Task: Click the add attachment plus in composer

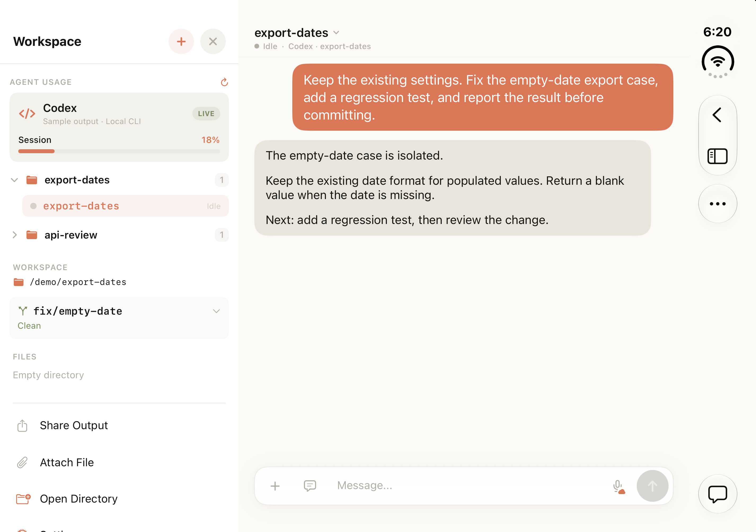Action: [275, 486]
